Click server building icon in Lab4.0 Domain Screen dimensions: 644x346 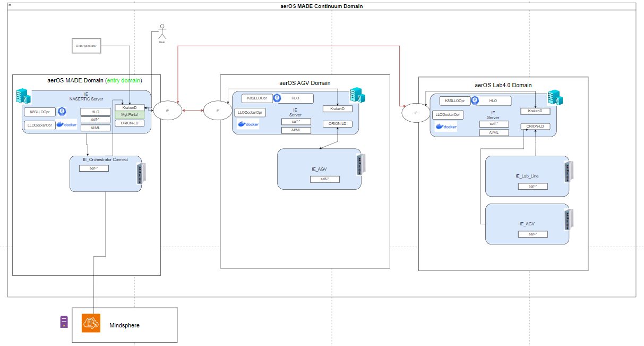pyautogui.click(x=554, y=98)
